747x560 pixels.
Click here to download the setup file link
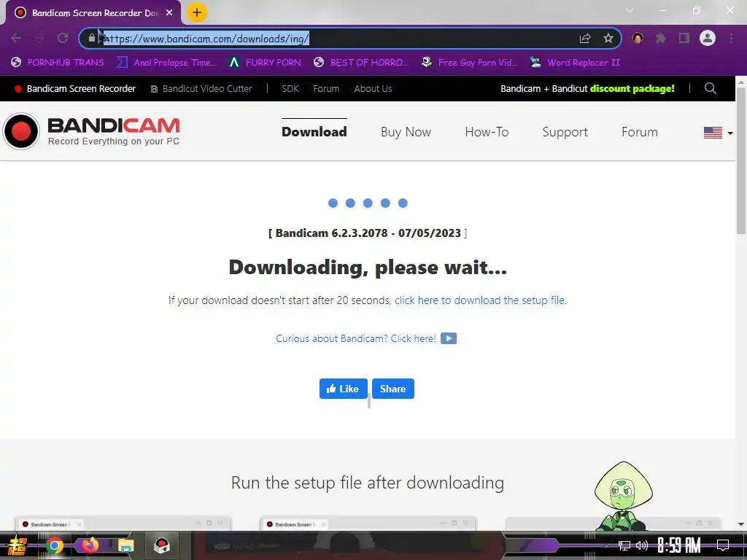(480, 300)
